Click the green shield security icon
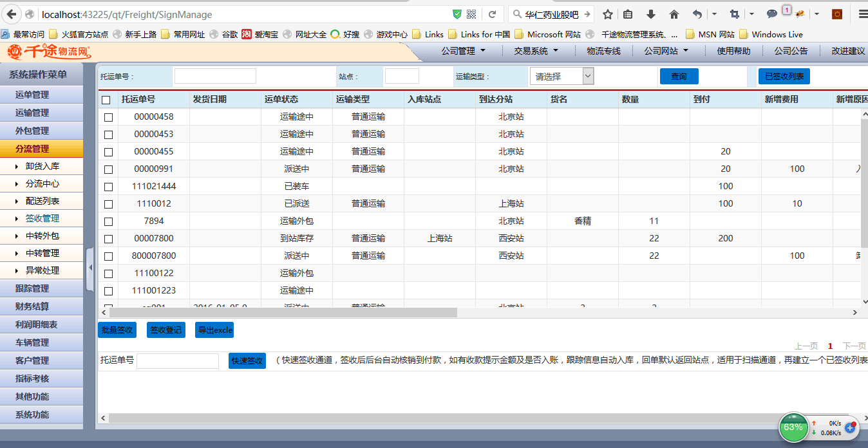The image size is (868, 448). click(457, 14)
